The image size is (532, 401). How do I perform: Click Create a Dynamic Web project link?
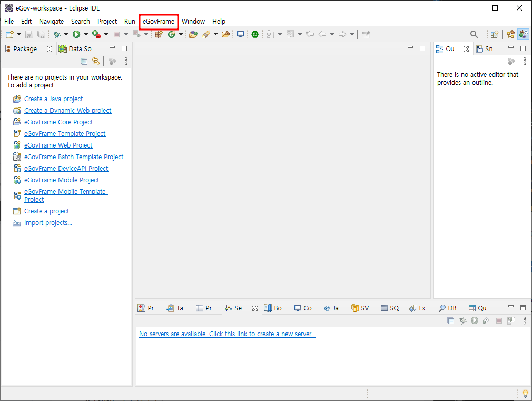67,110
